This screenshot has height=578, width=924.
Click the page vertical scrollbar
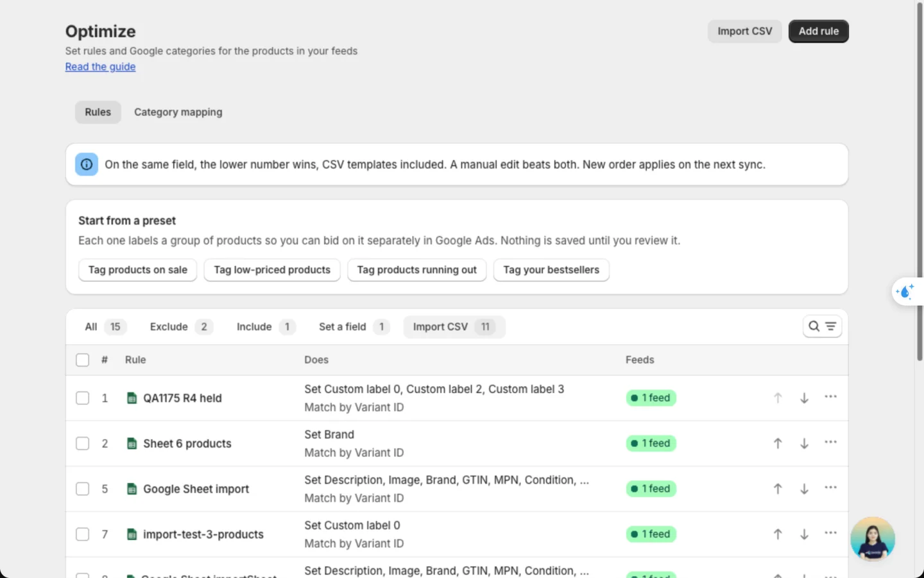[x=920, y=182]
